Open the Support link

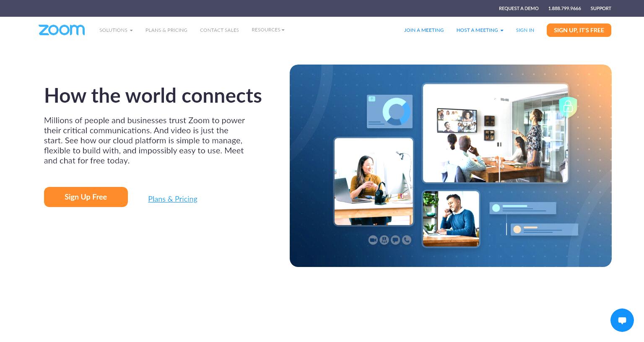point(601,8)
